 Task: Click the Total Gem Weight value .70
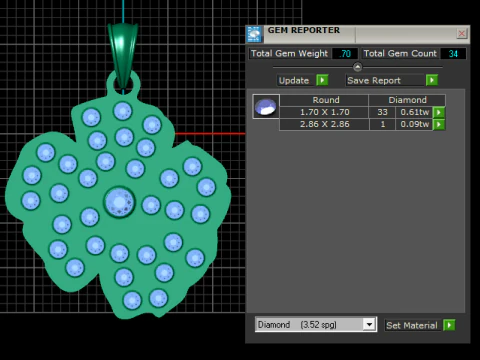(x=345, y=54)
